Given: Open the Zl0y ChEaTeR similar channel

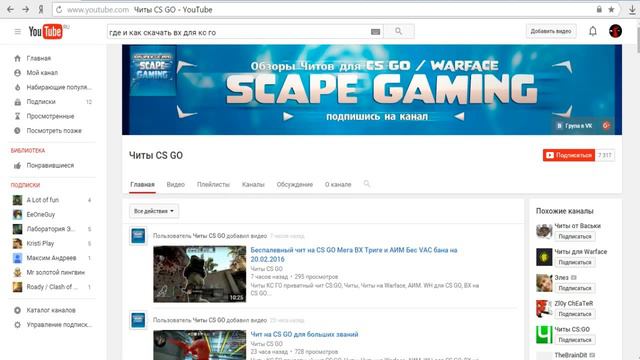Looking at the screenshot, I should coord(573,304).
